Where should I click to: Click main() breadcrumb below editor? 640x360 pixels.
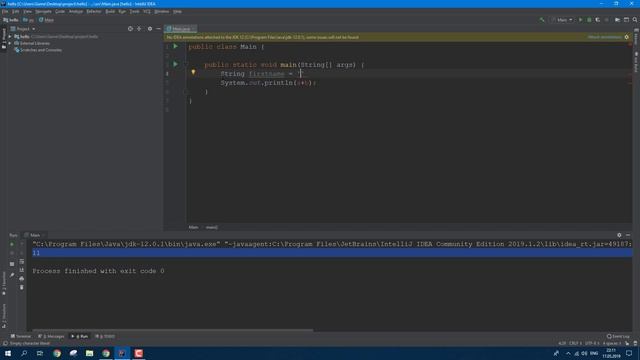coord(211,227)
